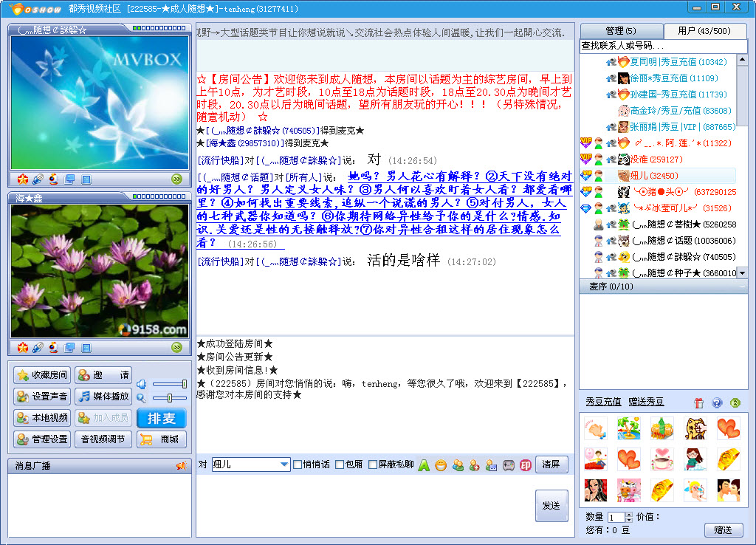Select the clapping hands gift
This screenshot has width=756, height=545.
pyautogui.click(x=596, y=428)
